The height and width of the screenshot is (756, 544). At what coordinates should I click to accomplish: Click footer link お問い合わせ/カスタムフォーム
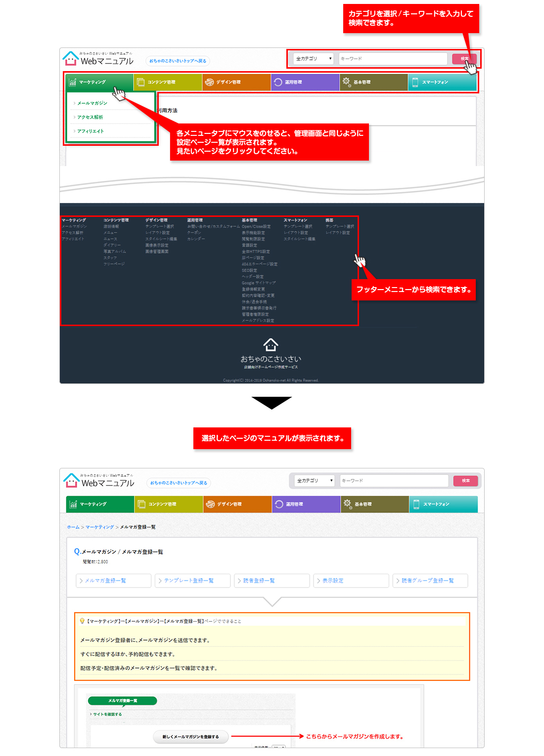coord(214,226)
